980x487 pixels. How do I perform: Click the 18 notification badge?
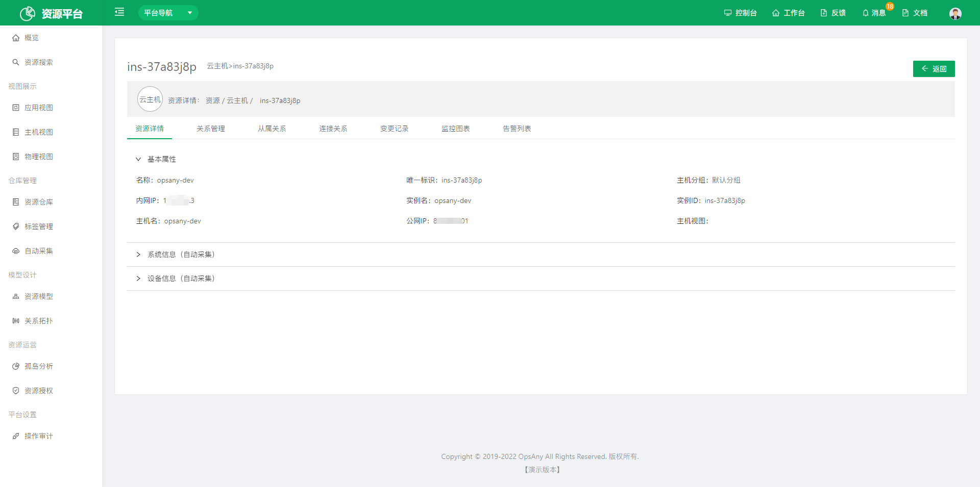click(890, 7)
